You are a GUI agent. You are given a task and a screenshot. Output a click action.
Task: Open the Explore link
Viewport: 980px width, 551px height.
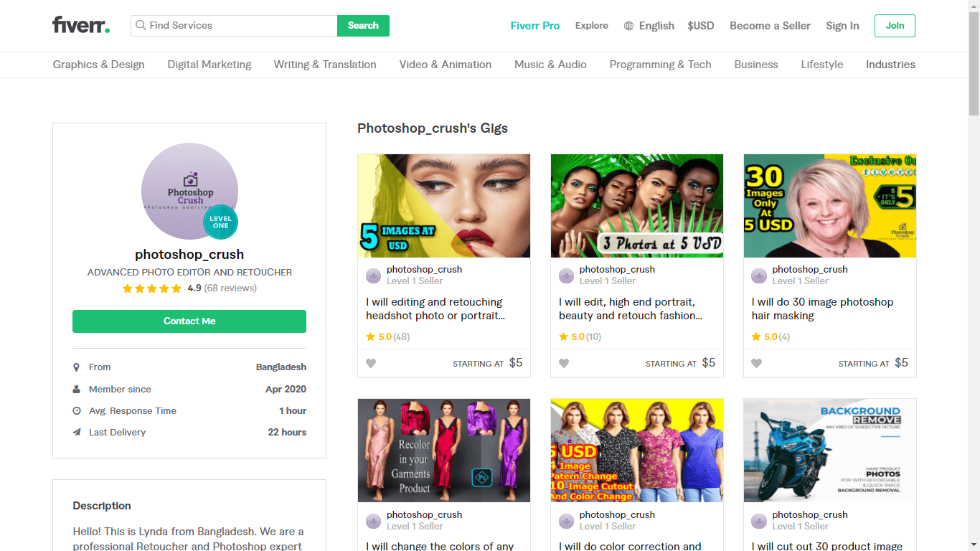(x=592, y=26)
